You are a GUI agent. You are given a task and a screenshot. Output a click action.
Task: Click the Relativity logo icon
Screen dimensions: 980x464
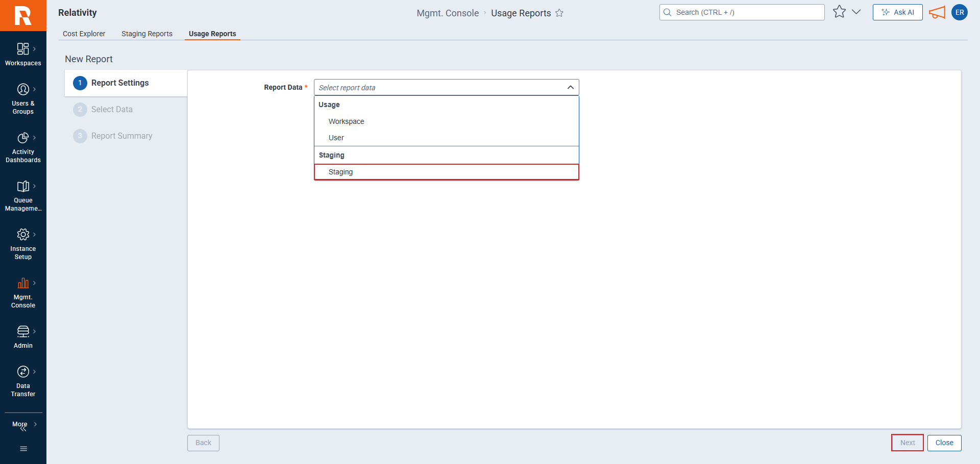(23, 15)
